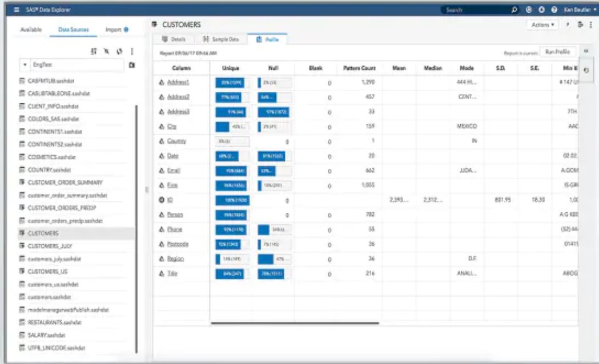This screenshot has height=364, width=599.
Task: Click the Unique bar for ID row
Action: (232, 200)
